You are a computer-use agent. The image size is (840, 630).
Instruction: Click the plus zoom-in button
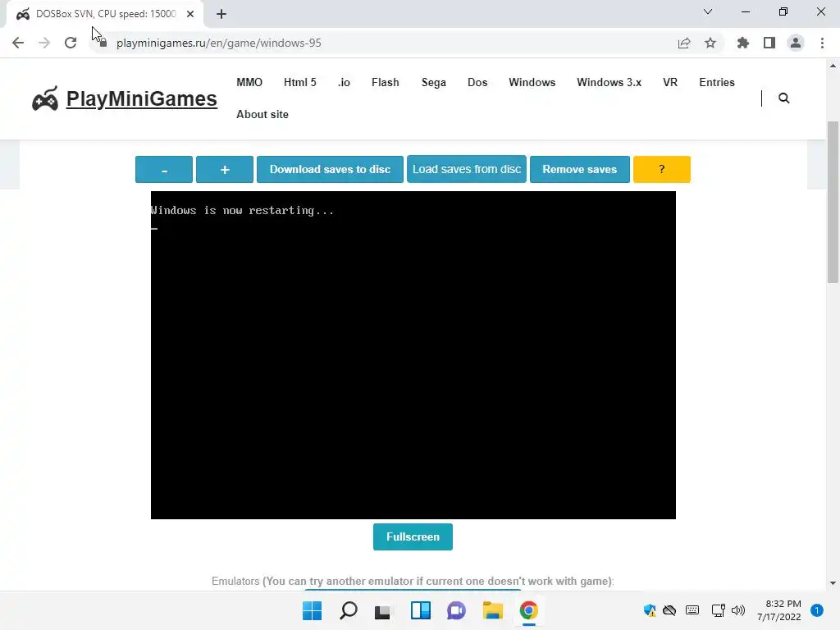225,169
